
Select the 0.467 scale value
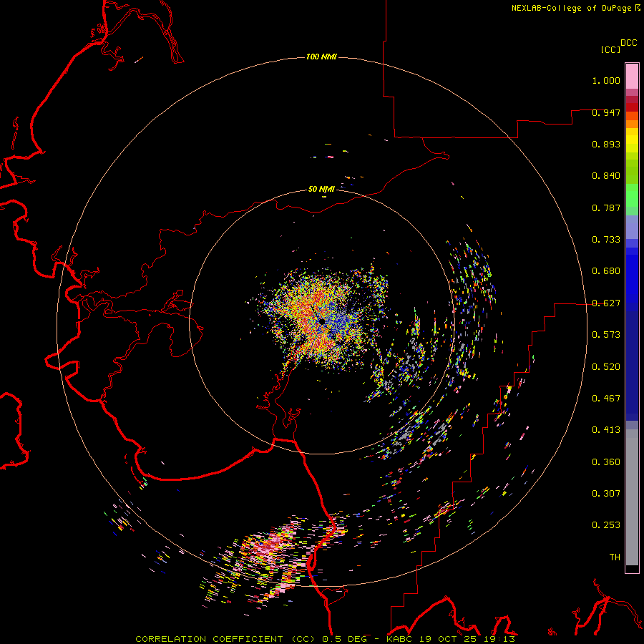click(606, 399)
